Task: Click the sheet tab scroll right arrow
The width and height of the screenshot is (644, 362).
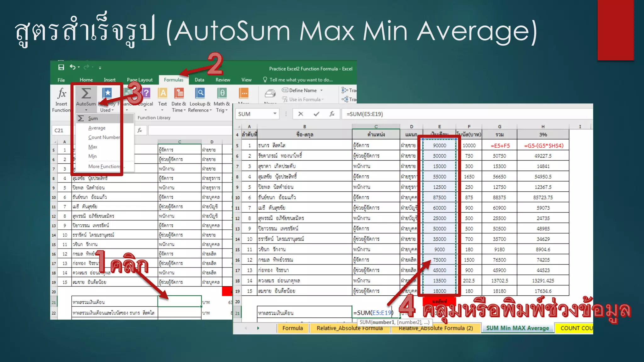Action: coord(258,328)
